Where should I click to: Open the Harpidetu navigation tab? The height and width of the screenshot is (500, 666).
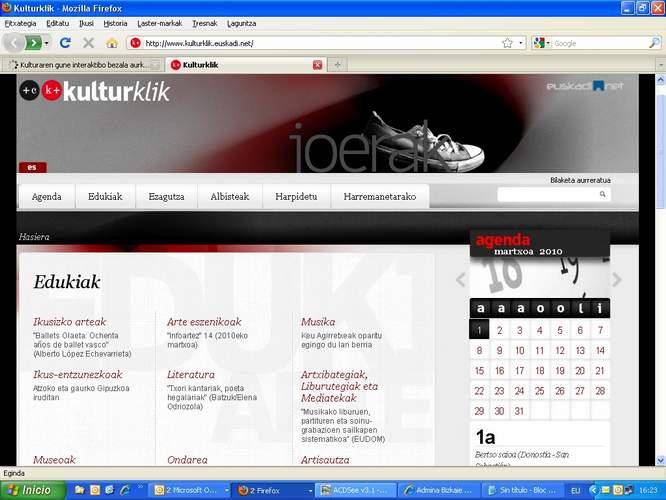tap(296, 196)
